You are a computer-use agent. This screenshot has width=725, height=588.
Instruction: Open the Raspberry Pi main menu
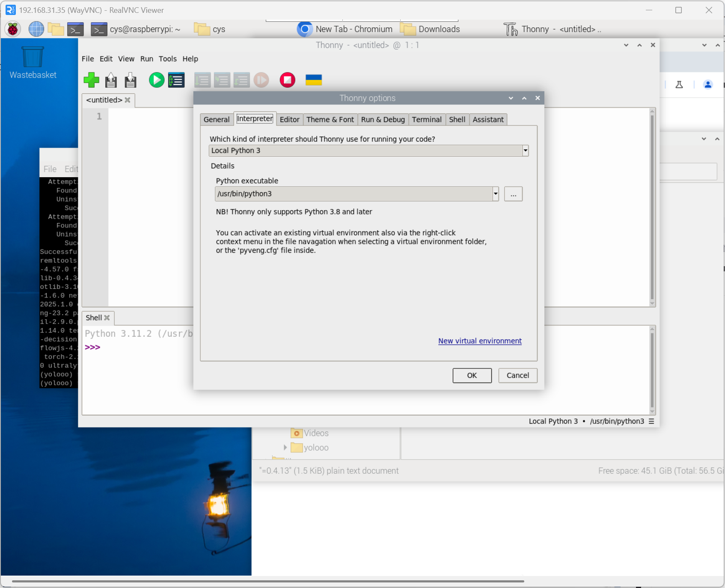pos(13,29)
